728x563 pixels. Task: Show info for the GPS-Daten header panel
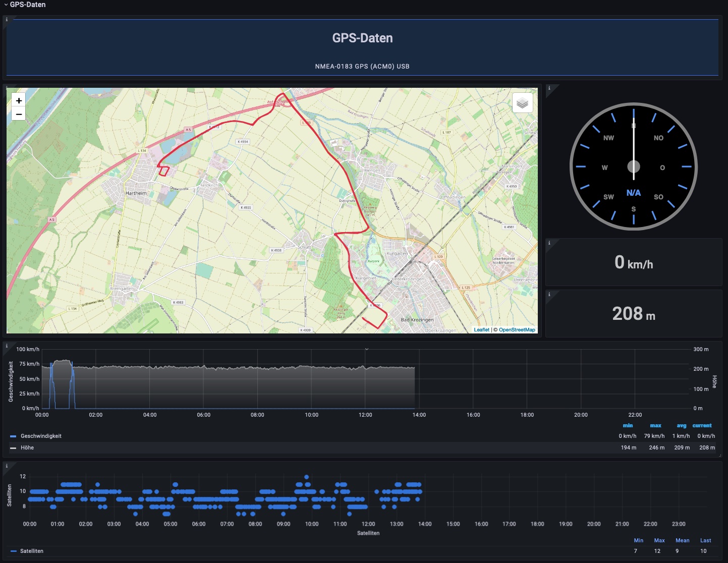[x=7, y=20]
